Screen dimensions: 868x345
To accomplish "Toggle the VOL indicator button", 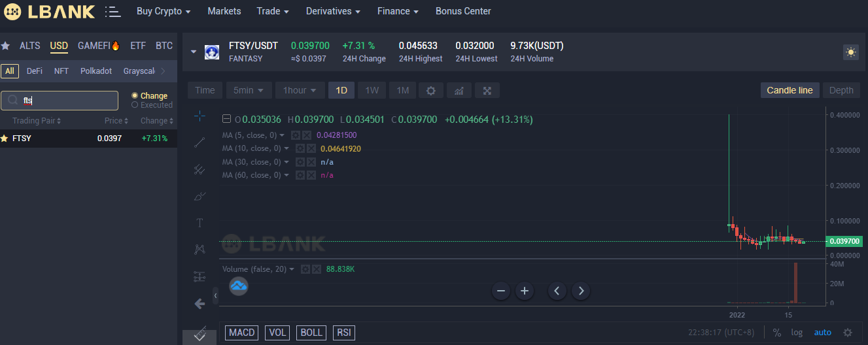I will click(x=277, y=333).
